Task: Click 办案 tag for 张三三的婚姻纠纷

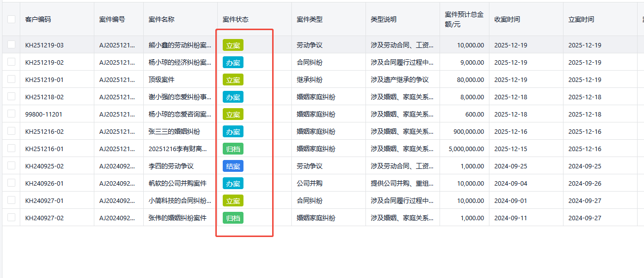Action: coord(233,131)
